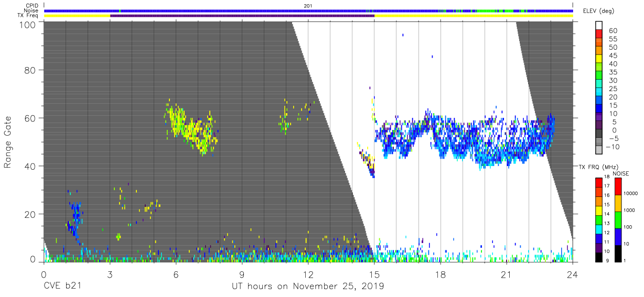Click hour 9 on the time axis
644x297 pixels.
click(x=242, y=274)
